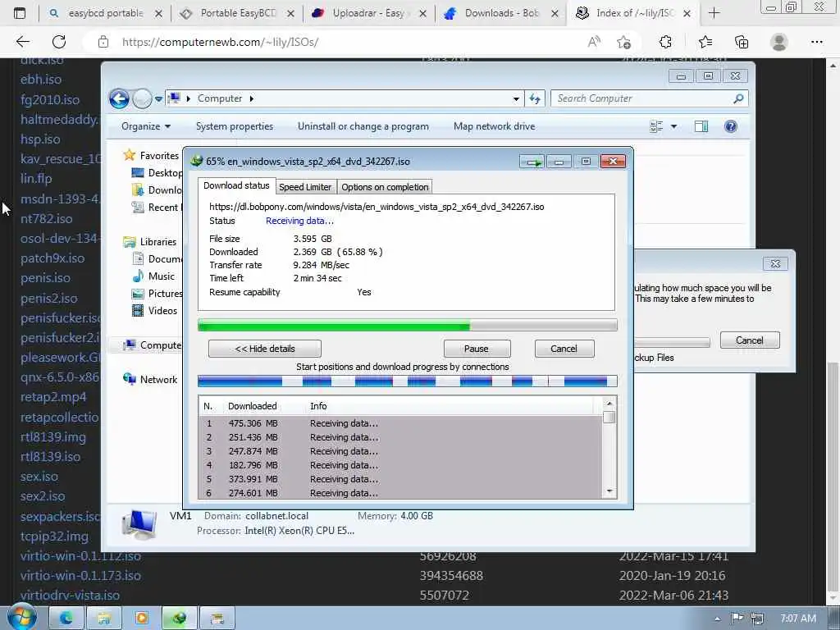Click Map network drive
Screen dimensions: 840x630
[x=494, y=126]
